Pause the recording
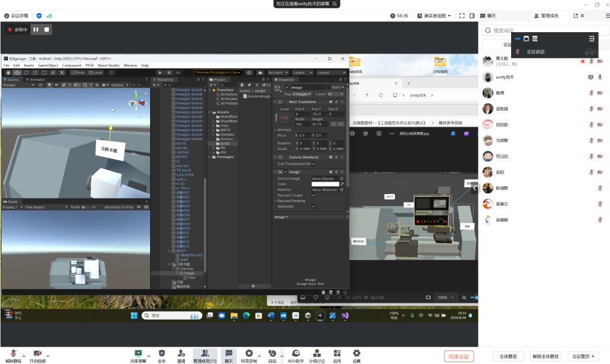The width and height of the screenshot is (610, 364). click(x=36, y=29)
